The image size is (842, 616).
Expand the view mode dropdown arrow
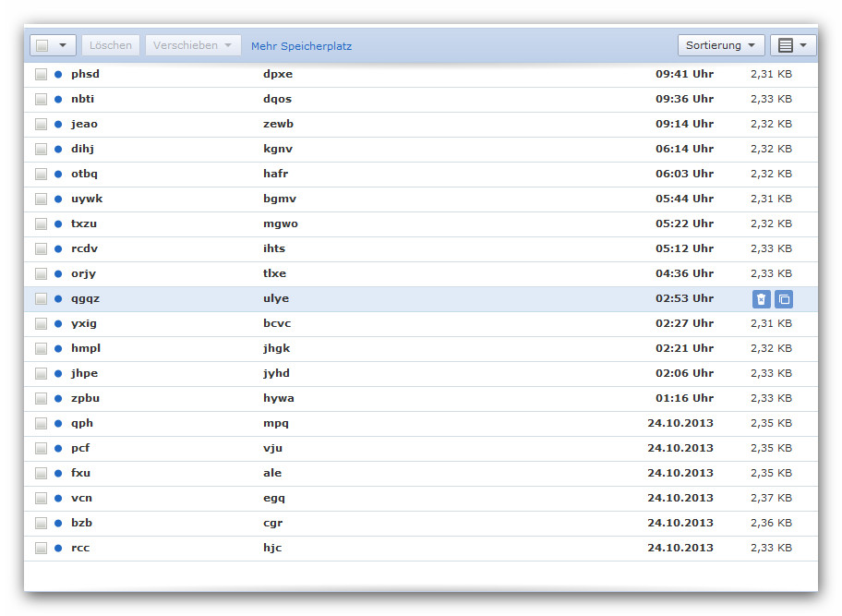(803, 45)
